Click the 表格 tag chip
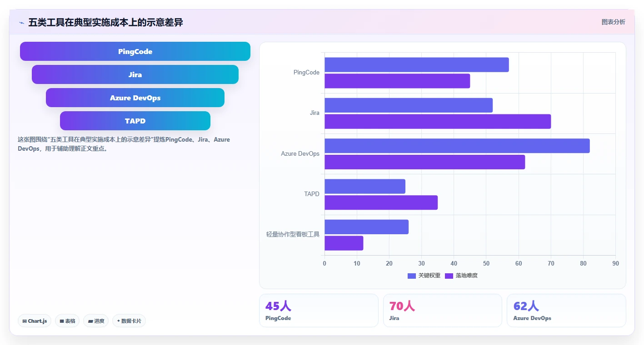This screenshot has width=644, height=345. click(67, 321)
